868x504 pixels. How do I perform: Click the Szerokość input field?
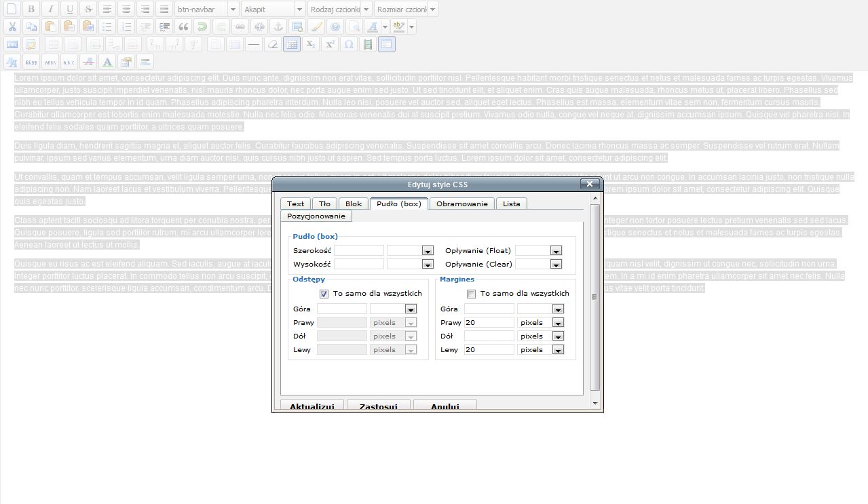[359, 250]
